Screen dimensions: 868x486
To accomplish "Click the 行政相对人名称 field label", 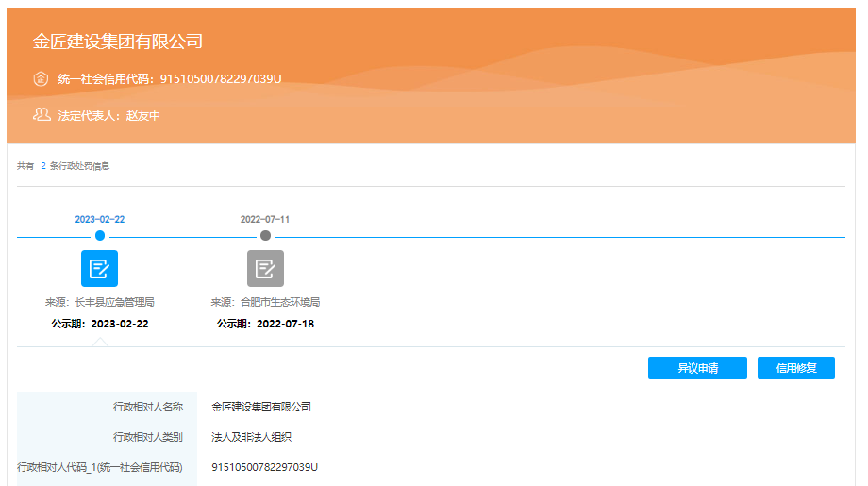I will (x=148, y=407).
